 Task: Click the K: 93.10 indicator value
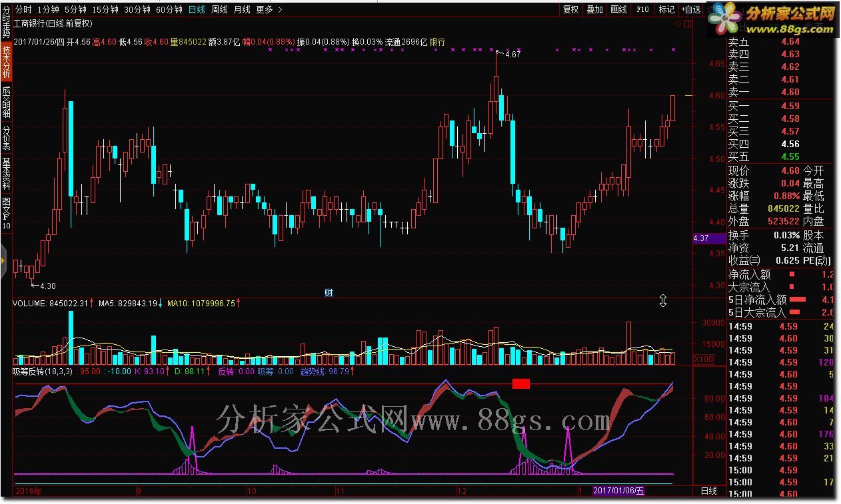tap(149, 372)
